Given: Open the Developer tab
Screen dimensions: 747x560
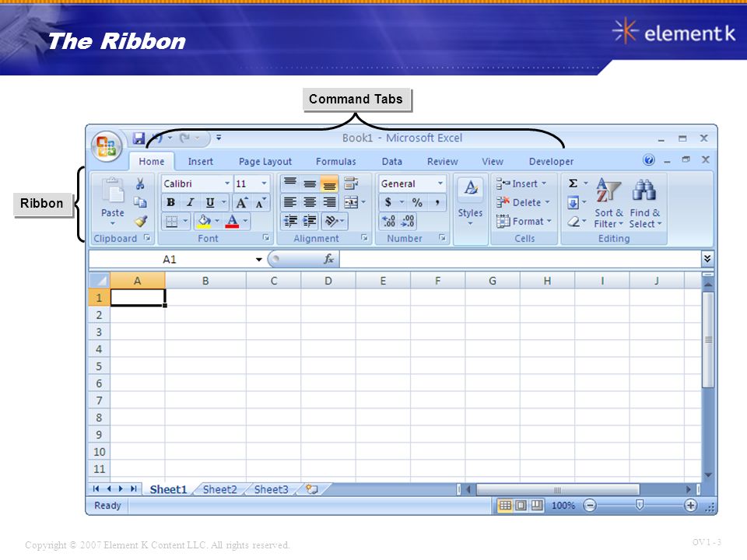Looking at the screenshot, I should [x=551, y=162].
